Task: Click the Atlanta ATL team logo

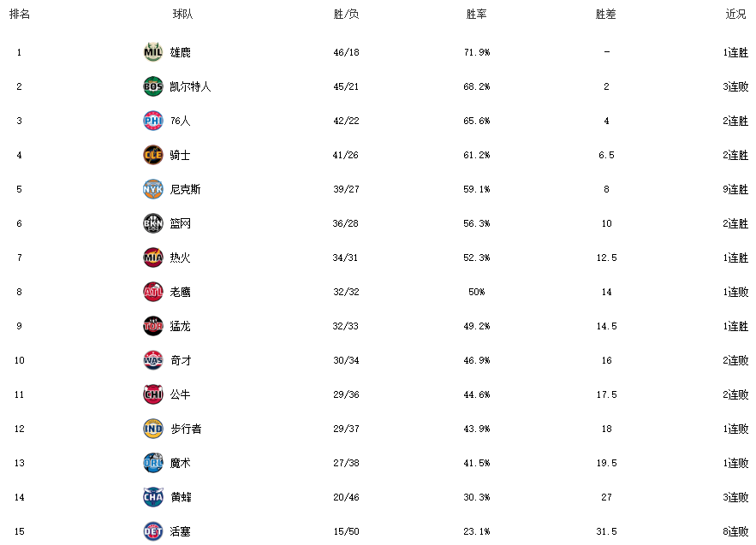Action: point(152,292)
